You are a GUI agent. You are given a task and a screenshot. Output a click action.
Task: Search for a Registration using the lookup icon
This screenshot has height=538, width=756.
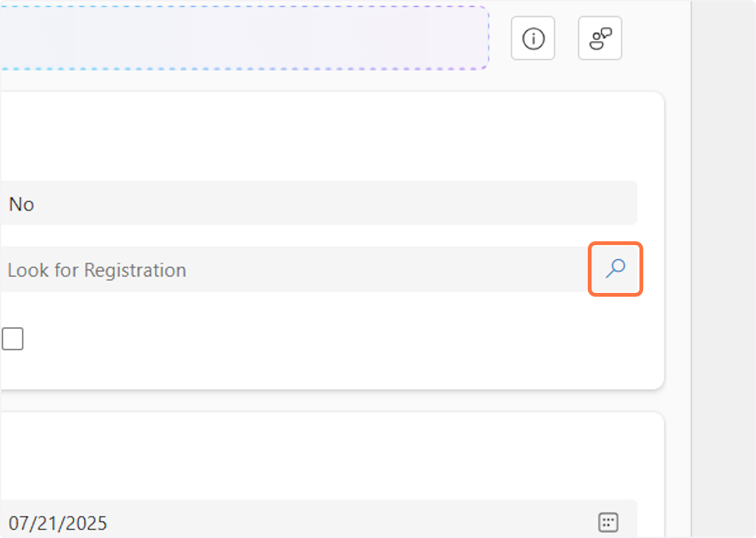tap(615, 269)
